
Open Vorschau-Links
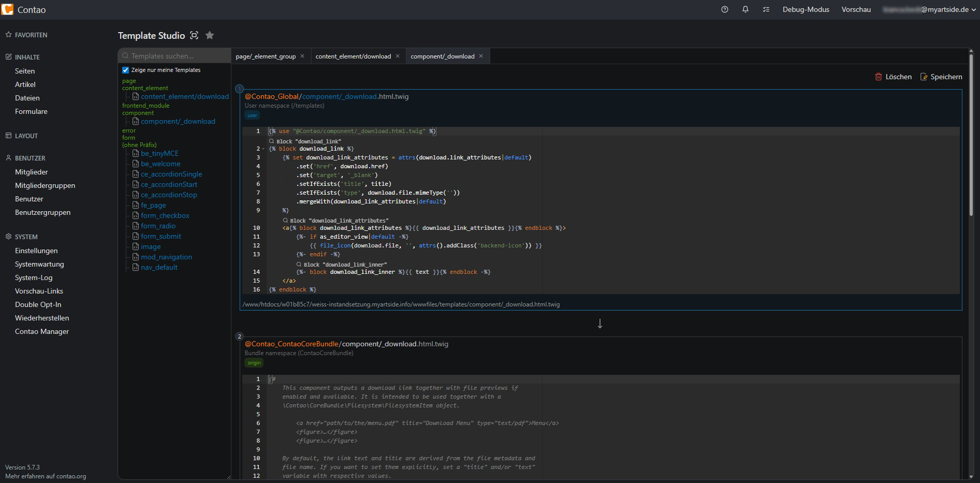pyautogui.click(x=39, y=291)
